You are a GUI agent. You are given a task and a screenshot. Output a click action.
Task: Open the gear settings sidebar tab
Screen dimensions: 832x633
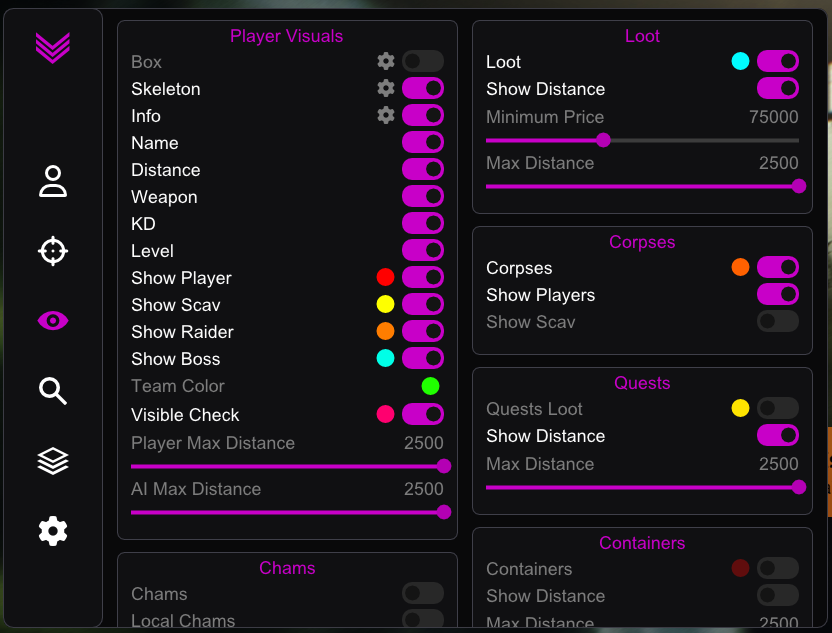[53, 531]
